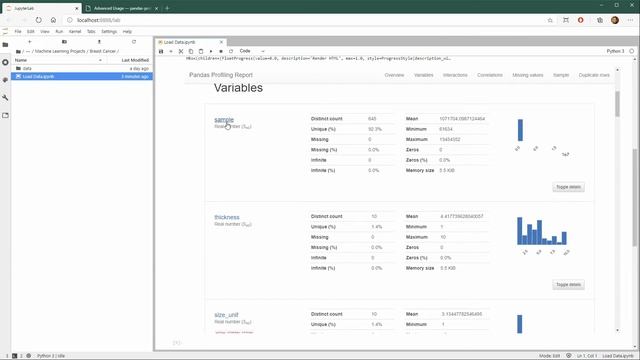This screenshot has height=360, width=640.
Task: Run the selected cell
Action: click(x=211, y=51)
